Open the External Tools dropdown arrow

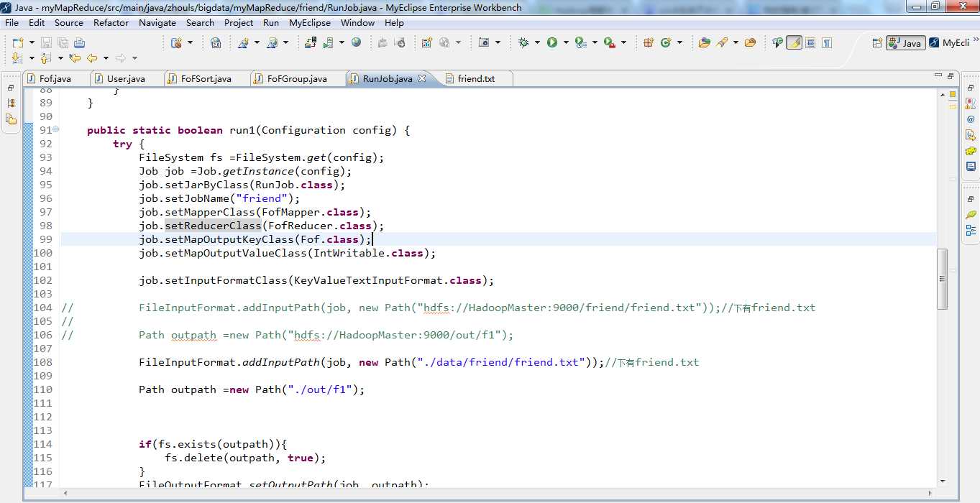point(623,43)
